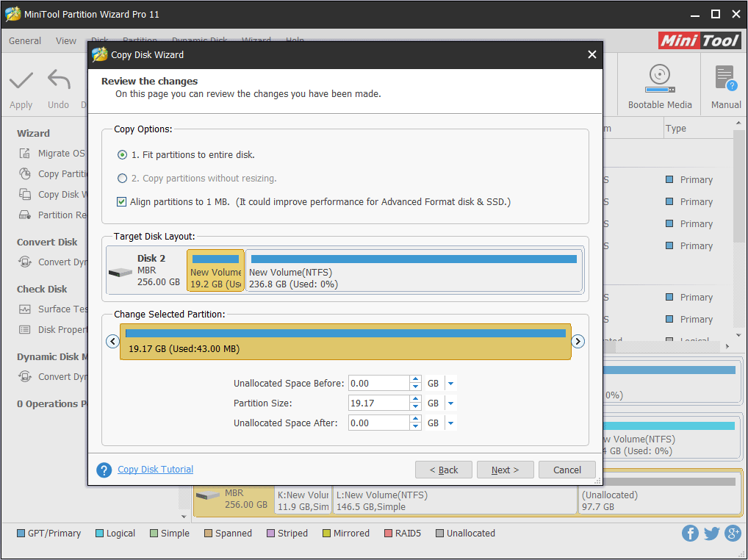This screenshot has height=560, width=748.
Task: Open MiniTool Twitter page icon
Action: pyautogui.click(x=711, y=534)
